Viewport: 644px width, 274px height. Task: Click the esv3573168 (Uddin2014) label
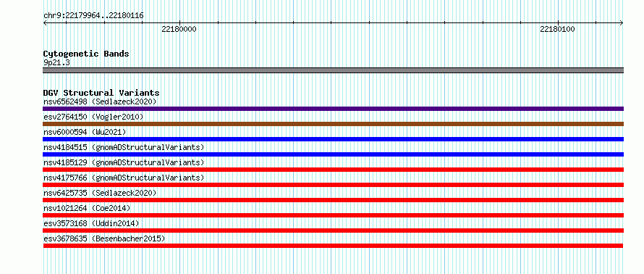pos(91,223)
